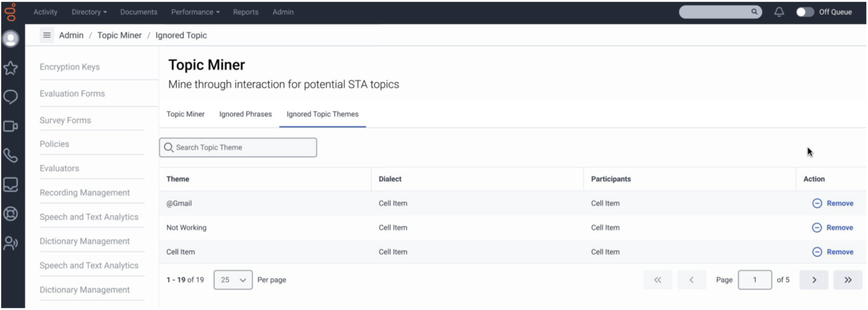Open the chat bubble icon in sidebar
The image size is (868, 310).
[11, 97]
